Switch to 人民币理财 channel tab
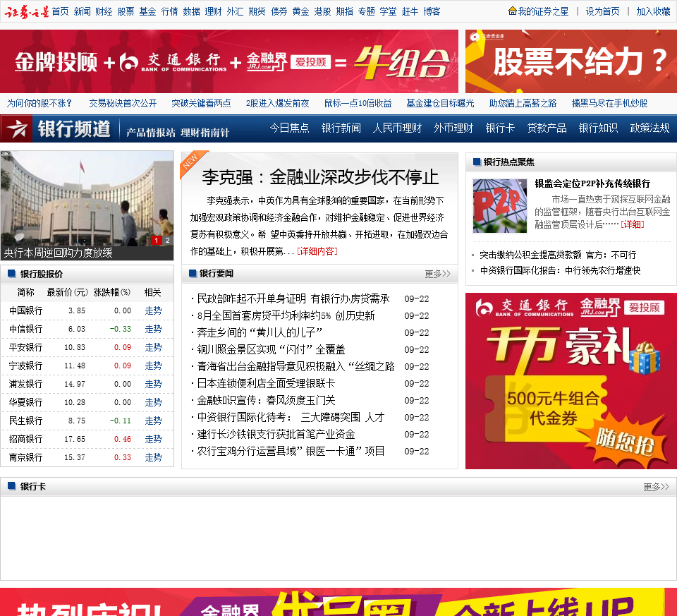 coord(397,128)
